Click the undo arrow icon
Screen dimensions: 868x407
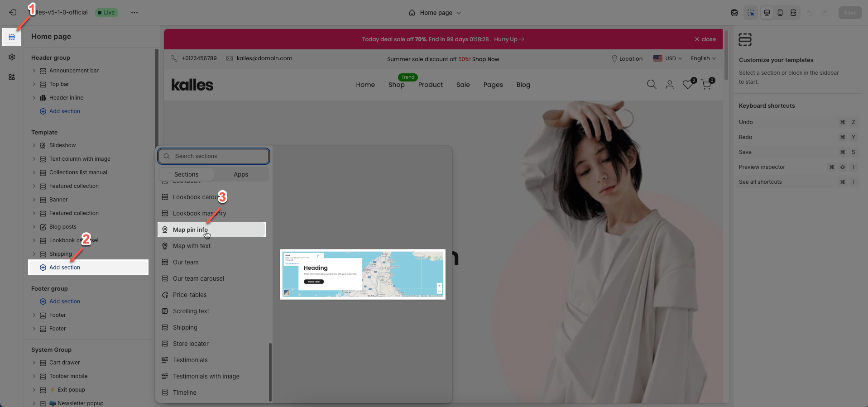(810, 13)
